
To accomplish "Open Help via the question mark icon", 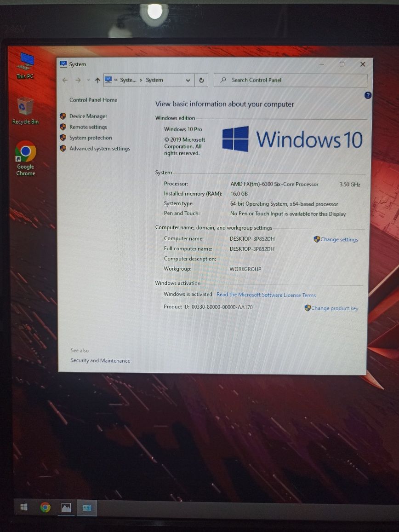I will [x=368, y=95].
